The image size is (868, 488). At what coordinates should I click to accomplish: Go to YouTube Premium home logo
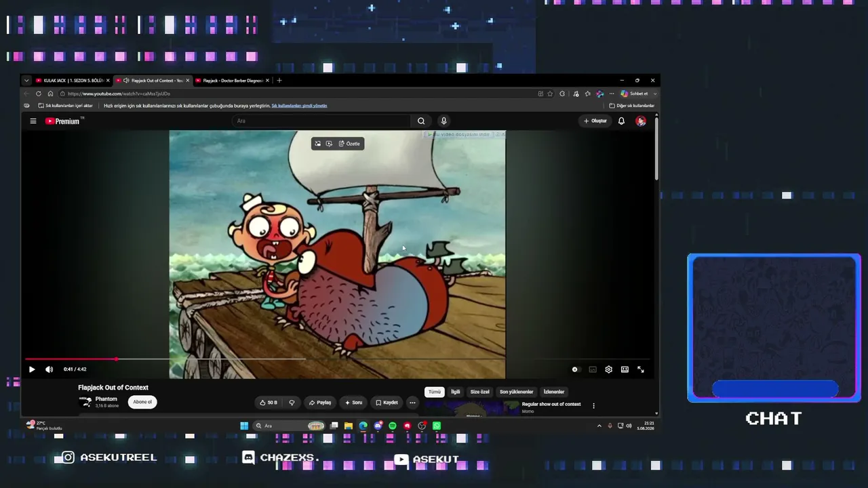(63, 121)
